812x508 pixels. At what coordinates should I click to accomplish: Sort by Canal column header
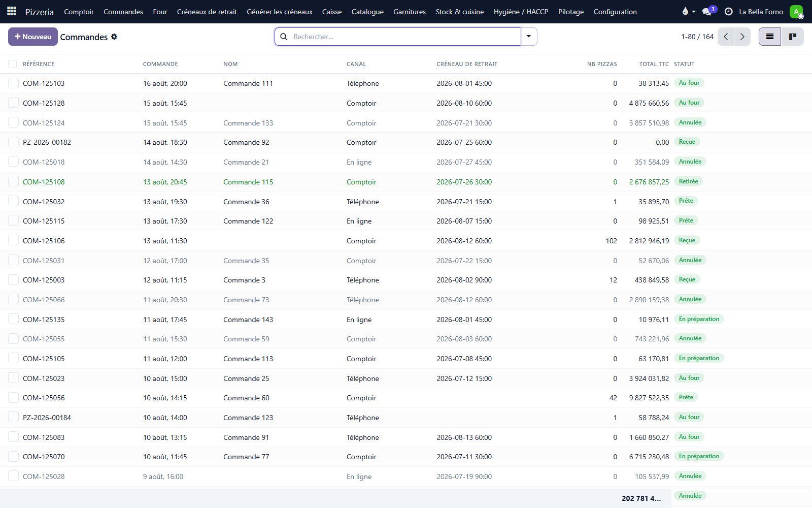click(x=356, y=64)
